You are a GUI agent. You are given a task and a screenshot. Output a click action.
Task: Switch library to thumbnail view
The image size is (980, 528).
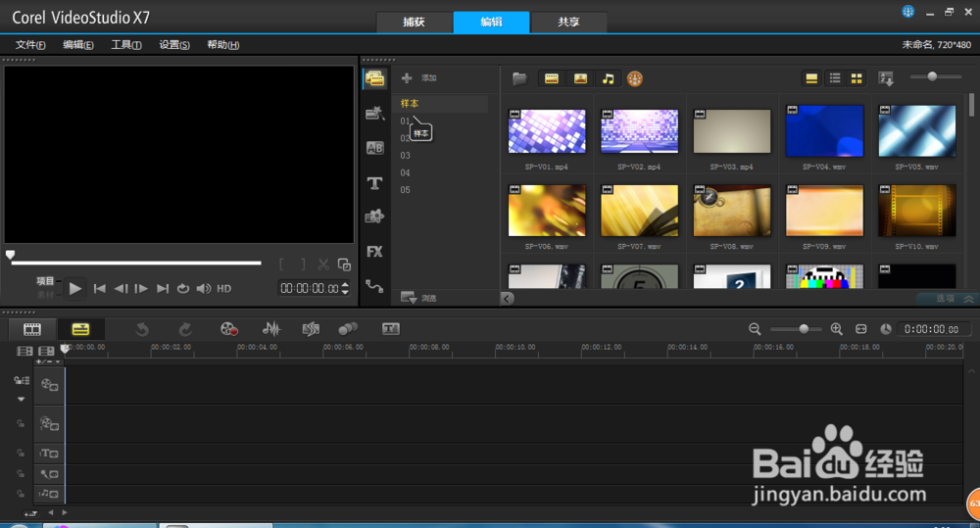pos(857,78)
